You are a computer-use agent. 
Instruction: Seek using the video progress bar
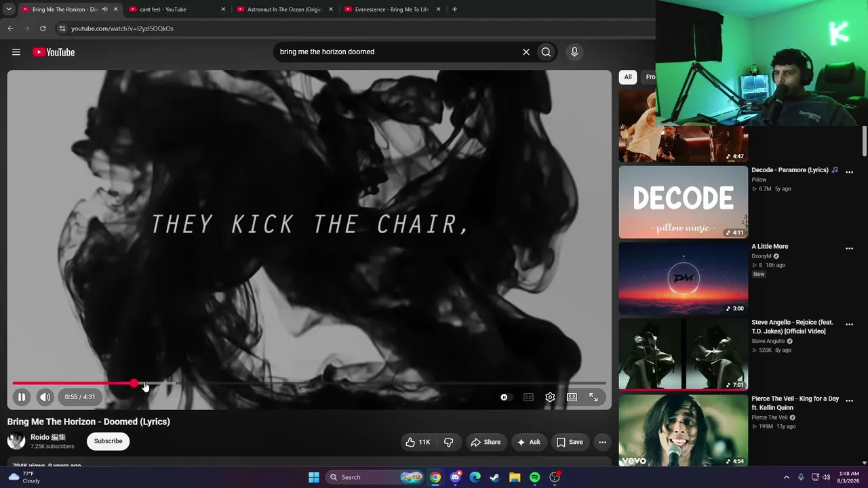click(309, 384)
